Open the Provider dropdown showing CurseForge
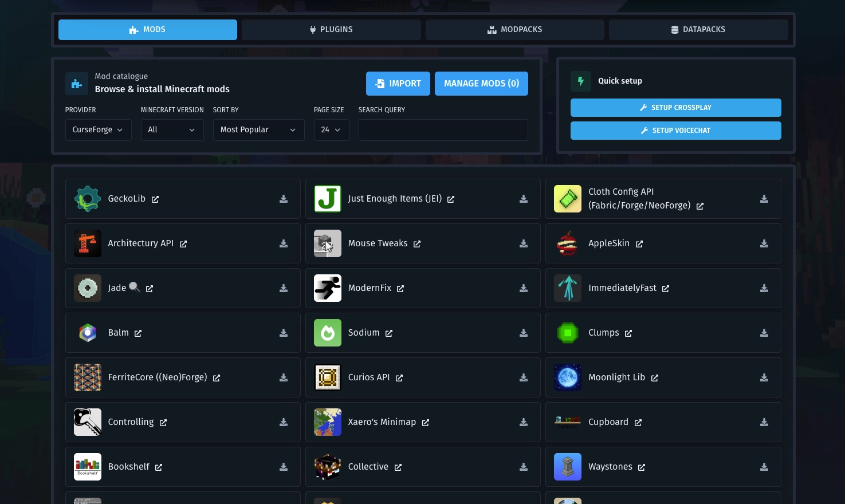The width and height of the screenshot is (845, 504). (x=99, y=130)
